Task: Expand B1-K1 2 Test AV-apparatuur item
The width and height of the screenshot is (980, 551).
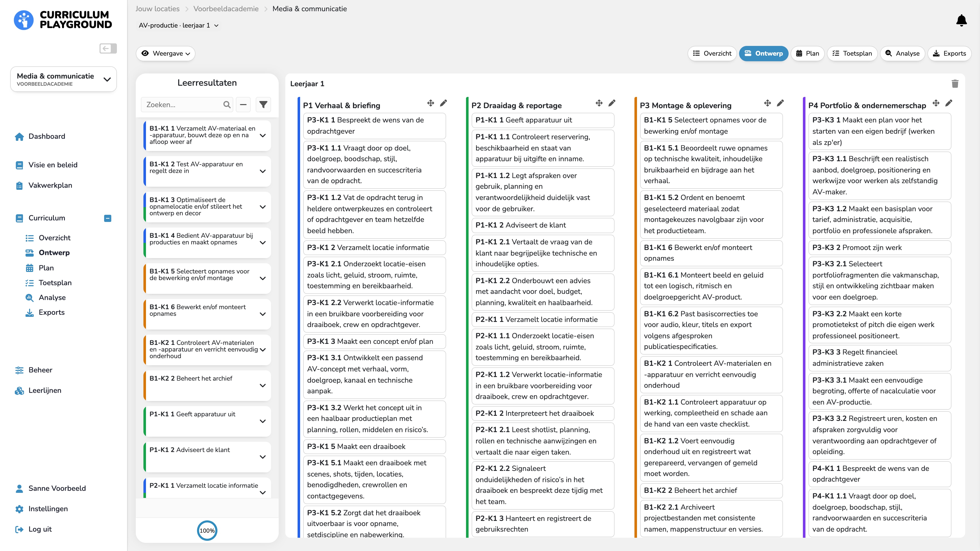Action: [263, 171]
